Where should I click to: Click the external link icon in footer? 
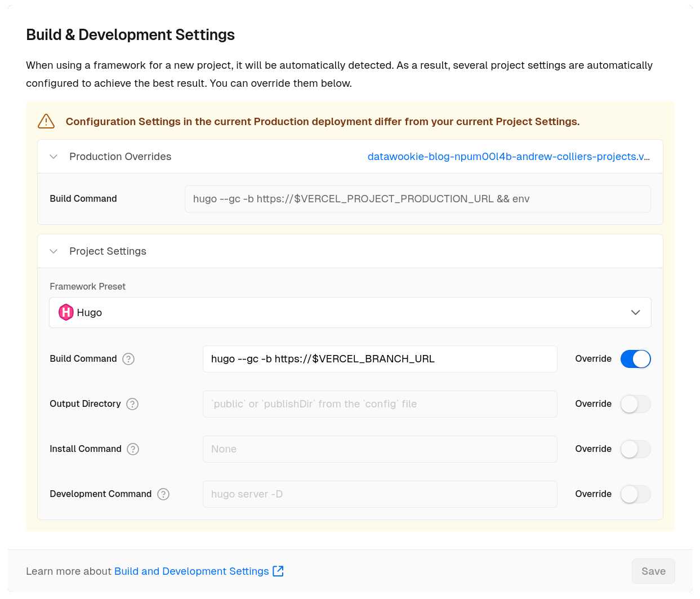(278, 571)
